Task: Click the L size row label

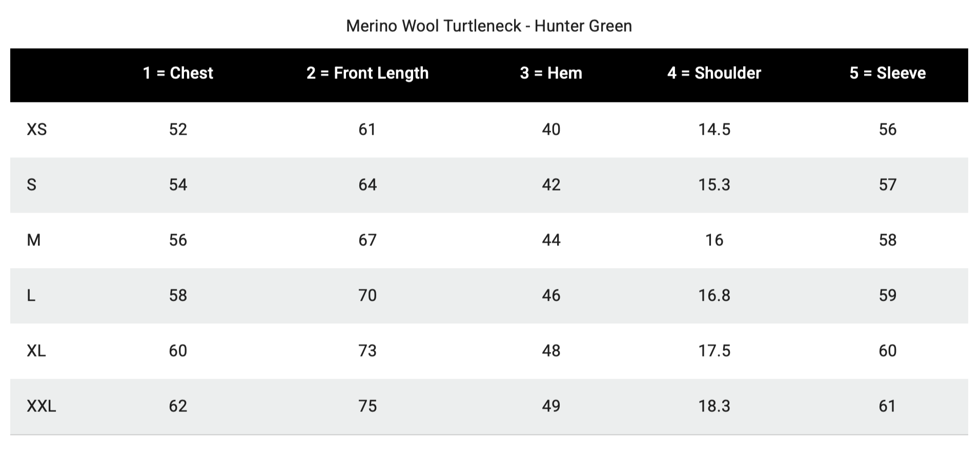Action: [31, 296]
